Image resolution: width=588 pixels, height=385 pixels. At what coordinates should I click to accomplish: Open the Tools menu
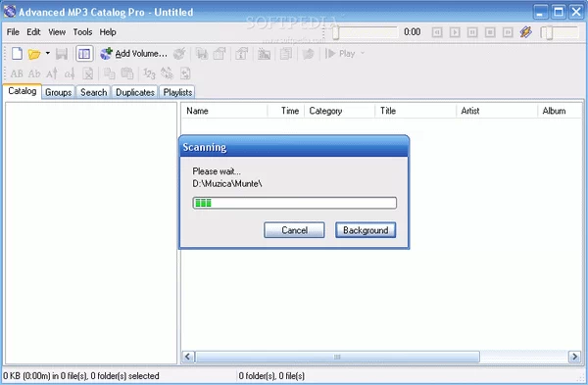82,32
